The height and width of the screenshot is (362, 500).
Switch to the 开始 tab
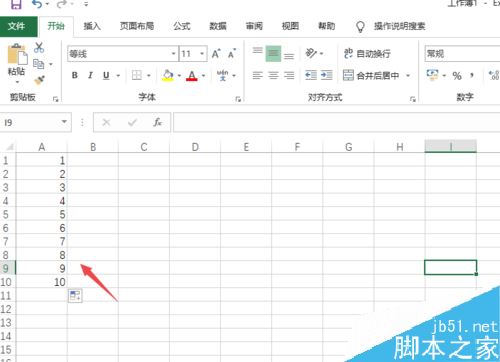pyautogui.click(x=56, y=26)
